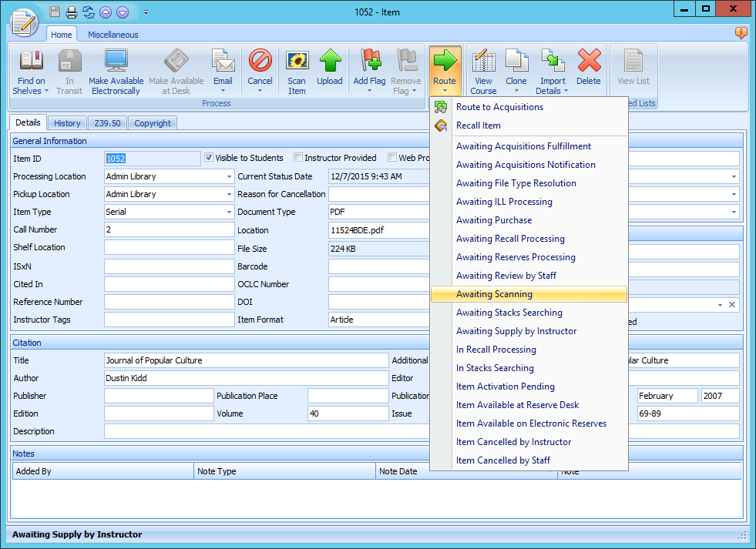756x549 pixels.
Task: Click the Upload icon
Action: pos(330,69)
